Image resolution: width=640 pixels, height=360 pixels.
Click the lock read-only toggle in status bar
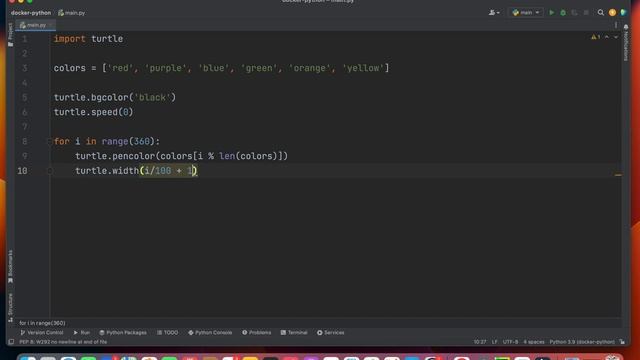coord(622,342)
